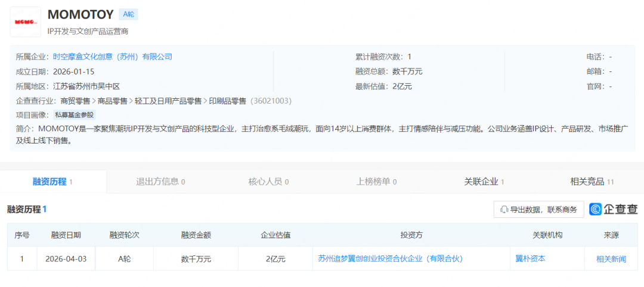
Task: Click the 序号 column header
Action: (22, 235)
